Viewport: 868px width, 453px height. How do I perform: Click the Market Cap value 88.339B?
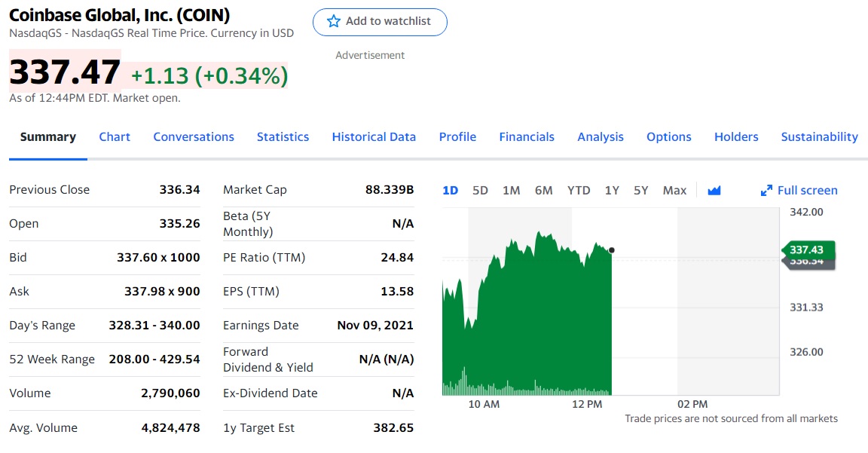390,189
